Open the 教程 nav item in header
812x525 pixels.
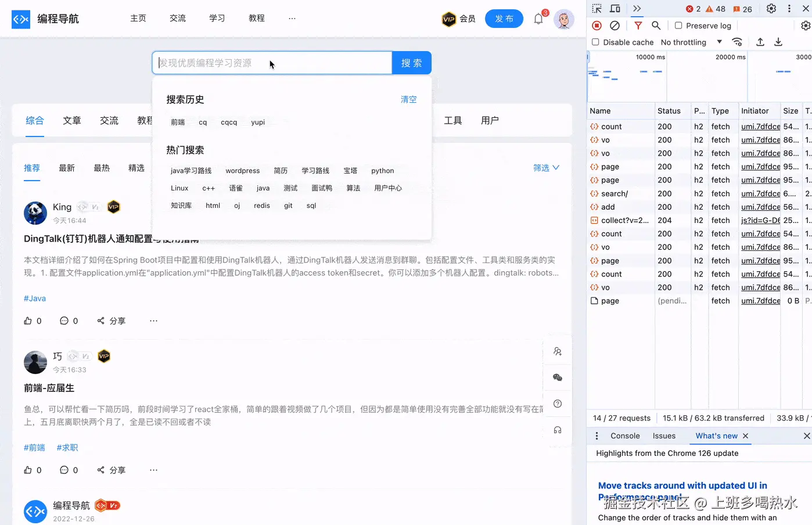click(x=257, y=19)
